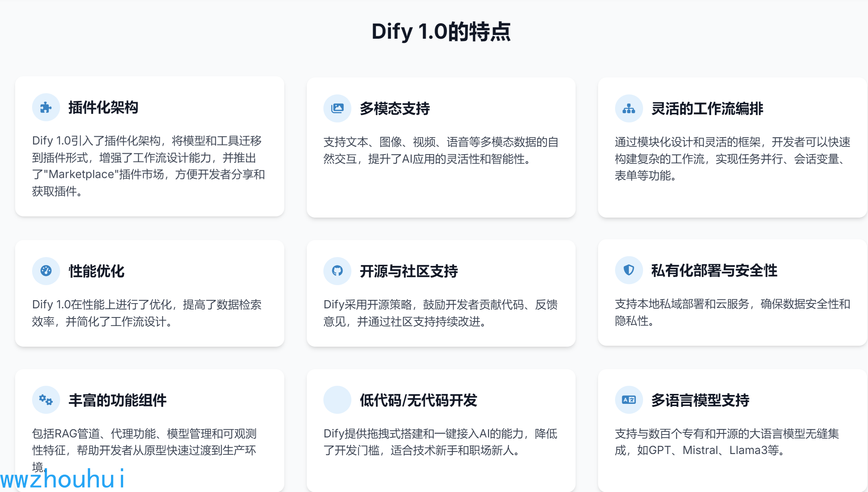Click the puzzle icon on 插件化架构 card
The image size is (868, 492).
coord(46,107)
